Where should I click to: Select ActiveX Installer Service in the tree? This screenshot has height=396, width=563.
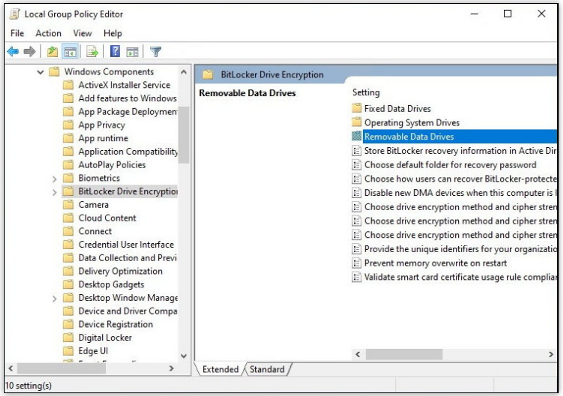tap(124, 85)
